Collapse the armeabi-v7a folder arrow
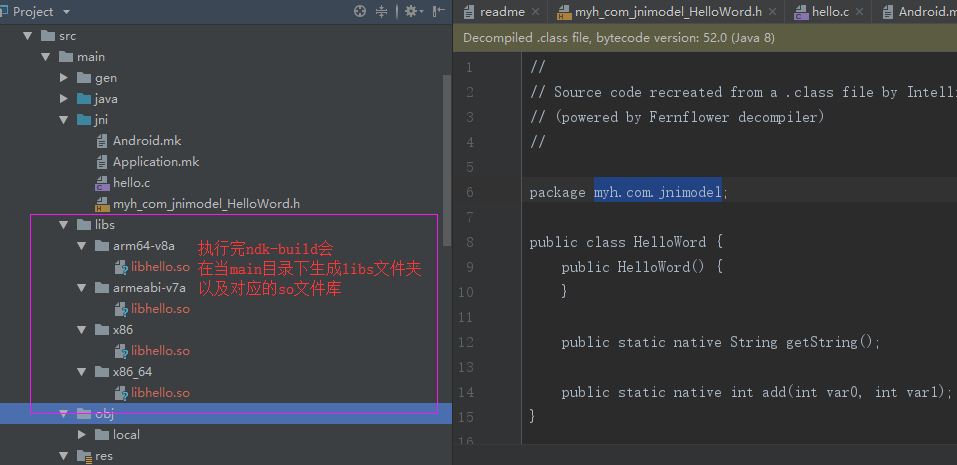 82,287
